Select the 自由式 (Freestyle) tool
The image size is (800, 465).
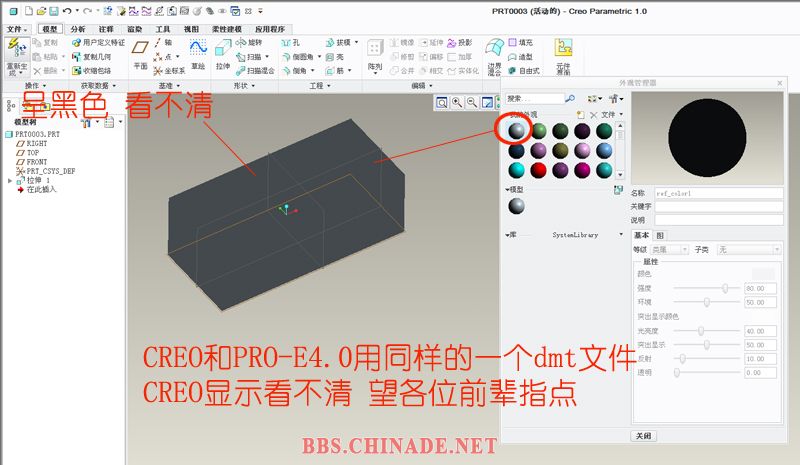coord(524,71)
